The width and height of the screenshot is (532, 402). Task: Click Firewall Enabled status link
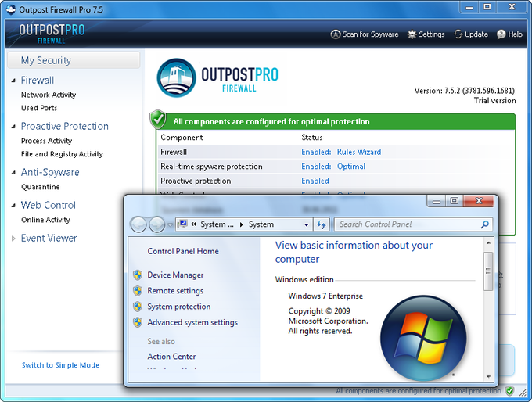(316, 152)
